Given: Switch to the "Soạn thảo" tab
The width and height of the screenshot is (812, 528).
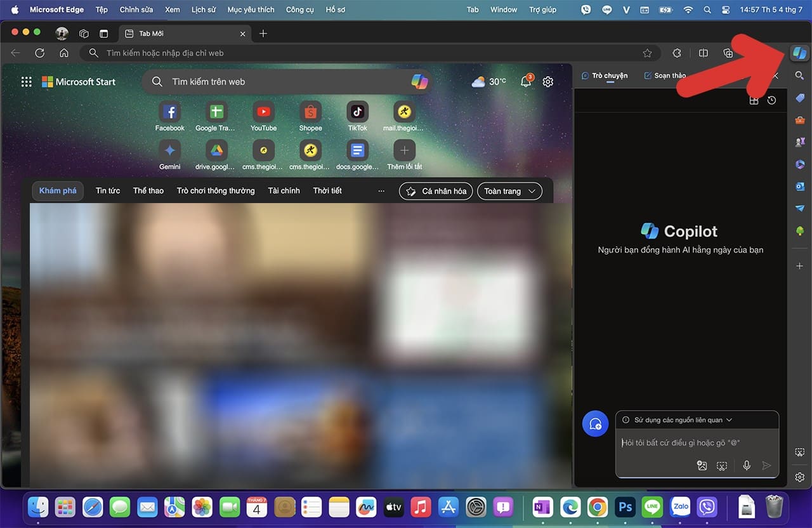Looking at the screenshot, I should point(665,76).
